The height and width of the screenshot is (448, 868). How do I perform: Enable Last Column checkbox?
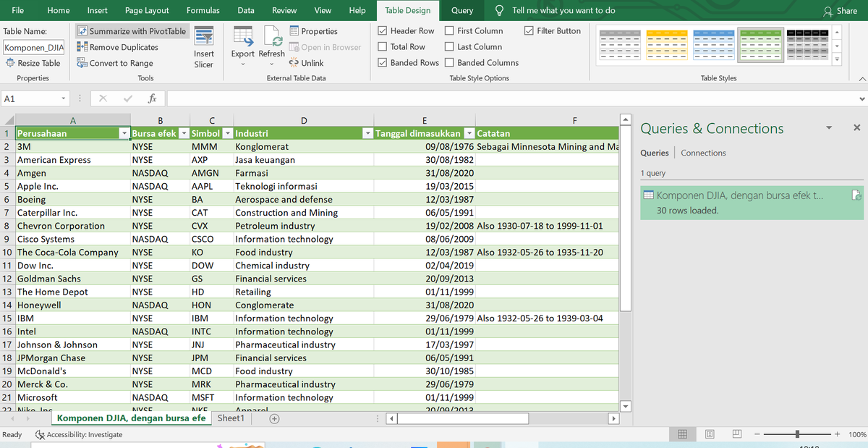(449, 46)
